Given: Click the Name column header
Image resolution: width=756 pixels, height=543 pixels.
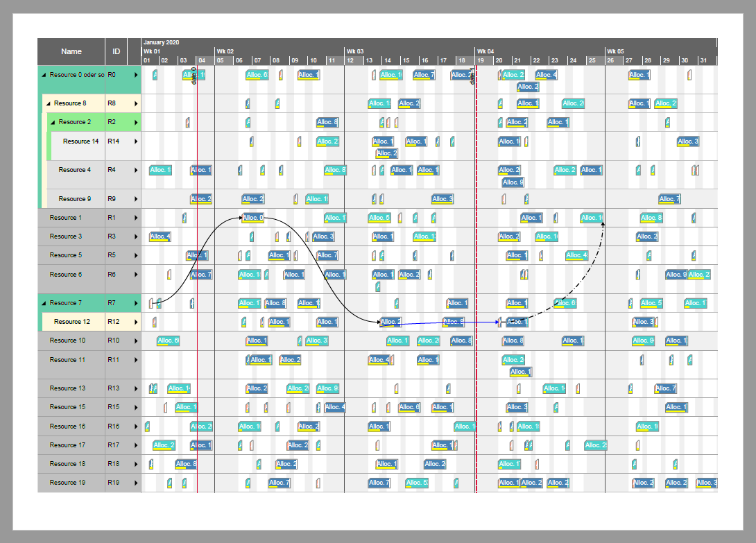Looking at the screenshot, I should pyautogui.click(x=71, y=51).
